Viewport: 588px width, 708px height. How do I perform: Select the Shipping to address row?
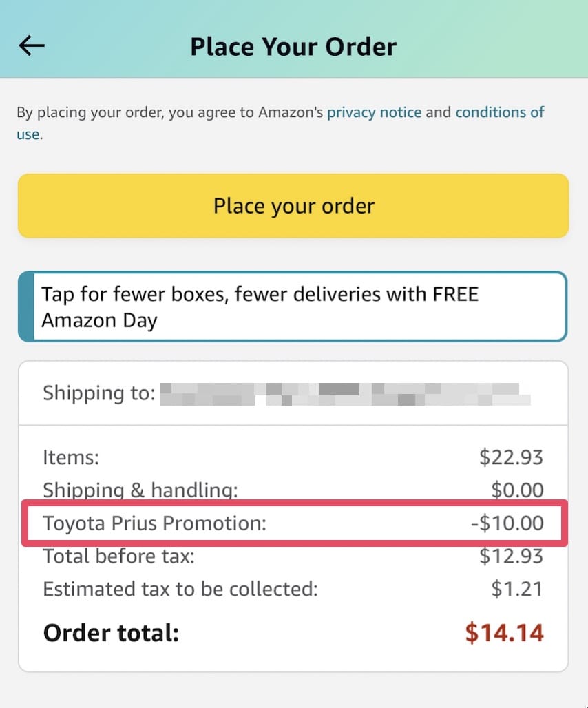(x=294, y=393)
